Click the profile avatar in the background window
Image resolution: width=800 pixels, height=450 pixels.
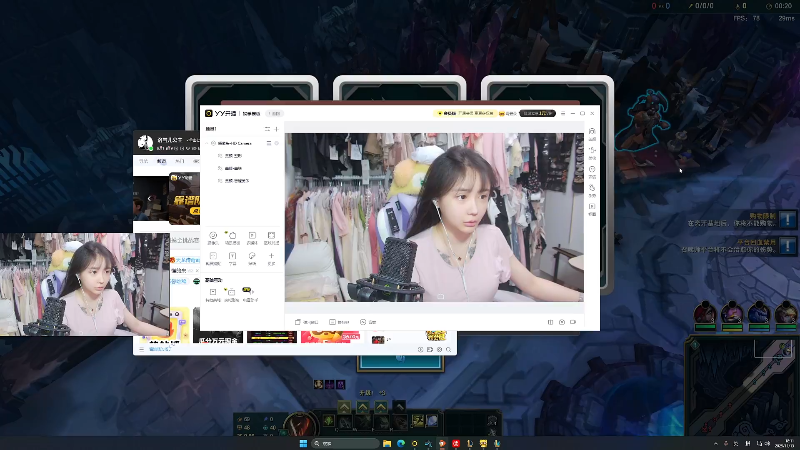point(145,143)
